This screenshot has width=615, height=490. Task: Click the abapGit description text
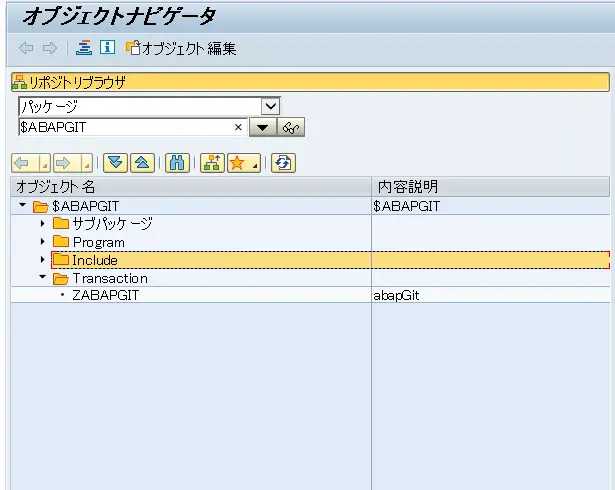tap(396, 295)
